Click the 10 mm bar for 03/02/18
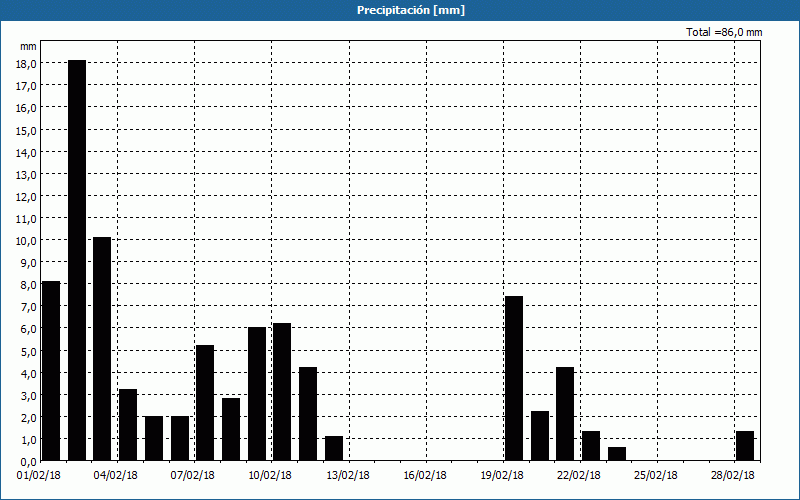Image resolution: width=800 pixels, height=500 pixels. (102, 349)
